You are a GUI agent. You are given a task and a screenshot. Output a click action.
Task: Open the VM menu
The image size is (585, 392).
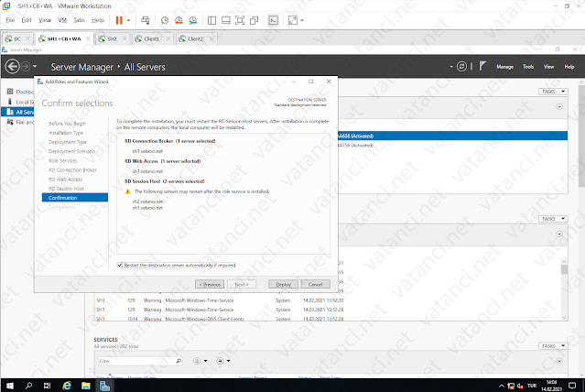(62, 20)
